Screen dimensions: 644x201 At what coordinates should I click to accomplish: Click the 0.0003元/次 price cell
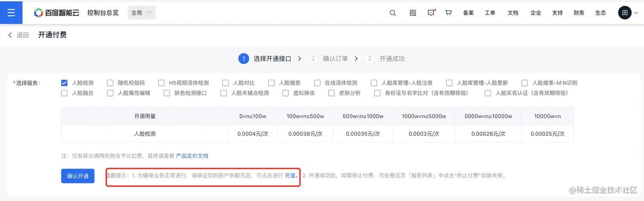point(424,134)
